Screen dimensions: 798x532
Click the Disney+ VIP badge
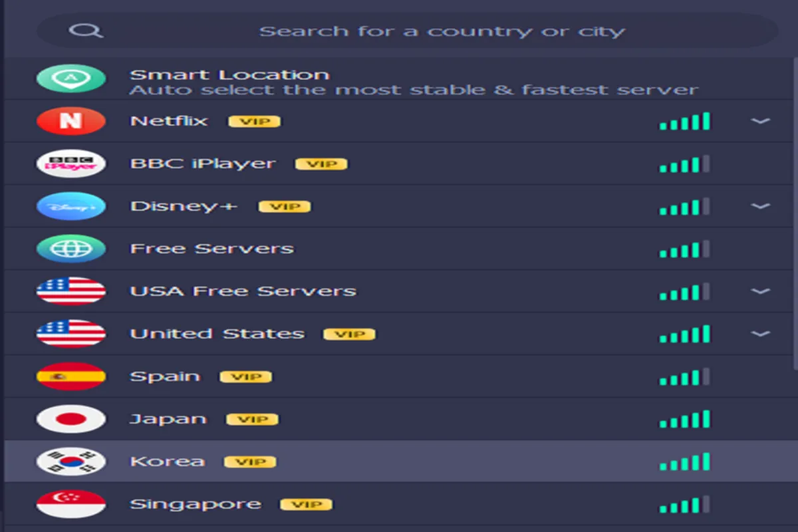pos(285,207)
